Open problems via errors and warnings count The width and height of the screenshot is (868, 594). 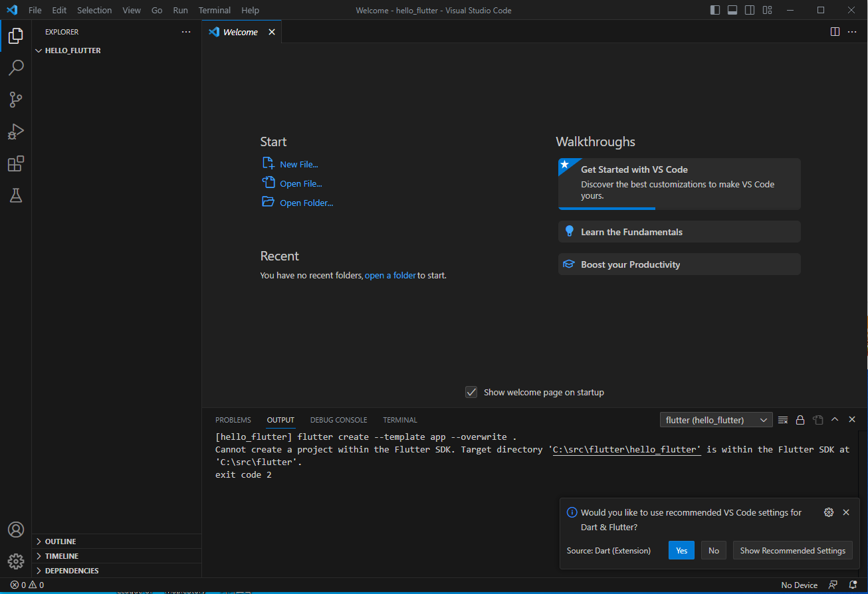tap(27, 585)
